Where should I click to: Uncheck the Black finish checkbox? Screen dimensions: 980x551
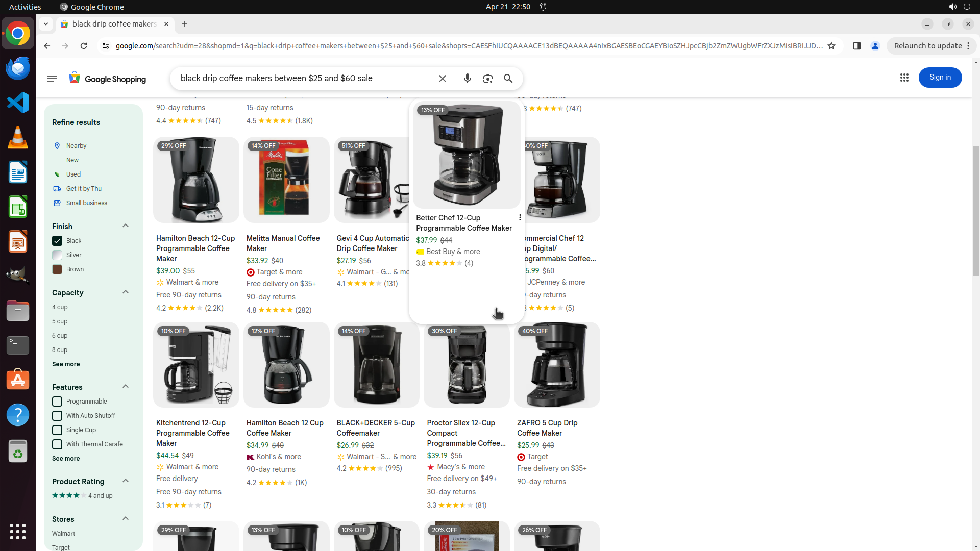click(57, 241)
